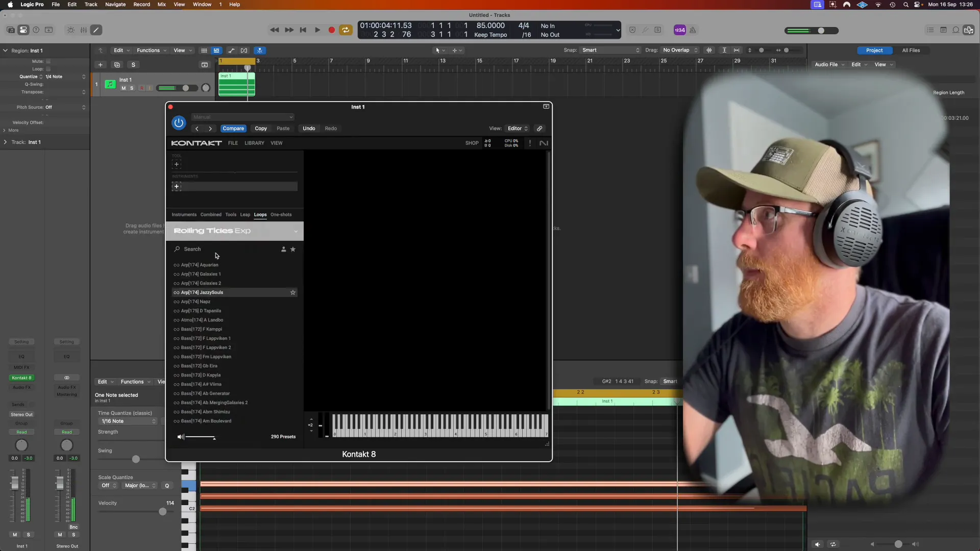Open the Loop Browser icon
Viewport: 980px width, 551px height.
click(x=956, y=30)
